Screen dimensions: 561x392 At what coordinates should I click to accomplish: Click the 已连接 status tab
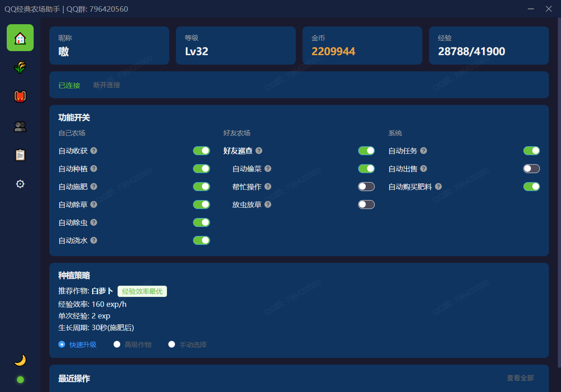[x=69, y=85]
